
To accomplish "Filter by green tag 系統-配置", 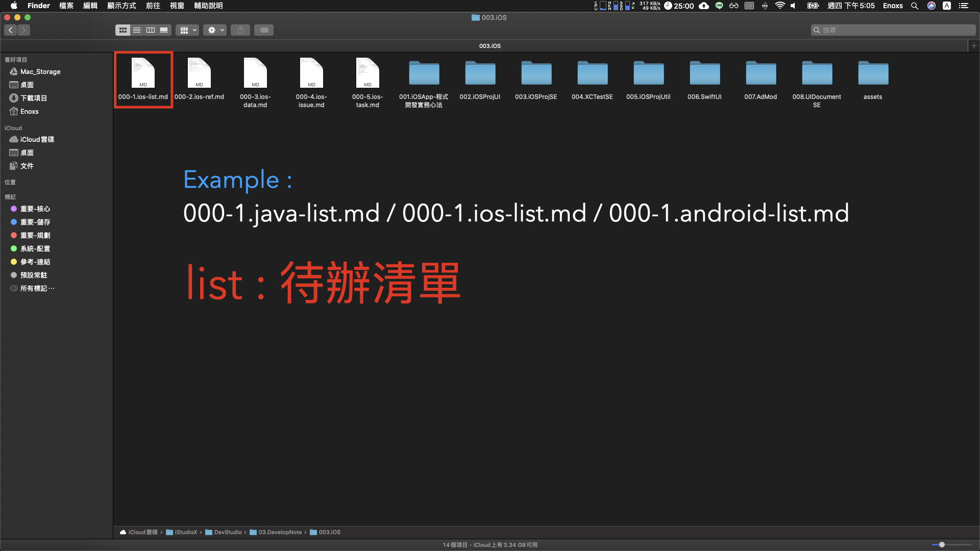I will coord(31,248).
